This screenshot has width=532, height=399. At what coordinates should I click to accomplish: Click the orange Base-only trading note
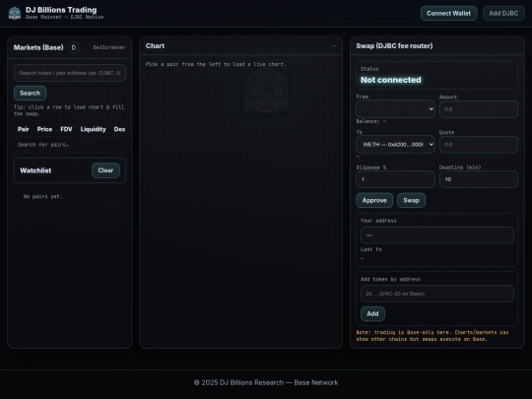[432, 336]
